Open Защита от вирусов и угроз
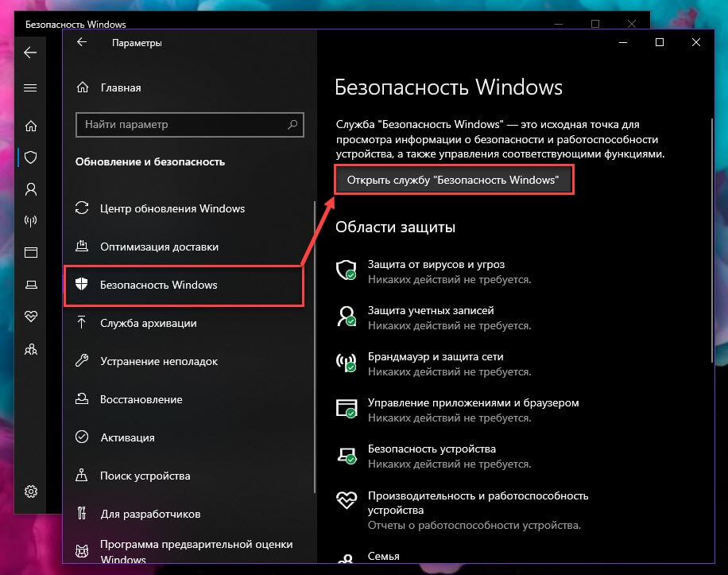Viewport: 728px width, 575px height. (x=436, y=264)
